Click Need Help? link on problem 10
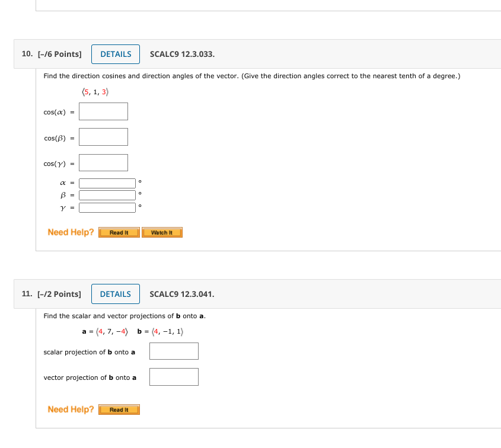The height and width of the screenshot is (448, 501). click(x=71, y=232)
